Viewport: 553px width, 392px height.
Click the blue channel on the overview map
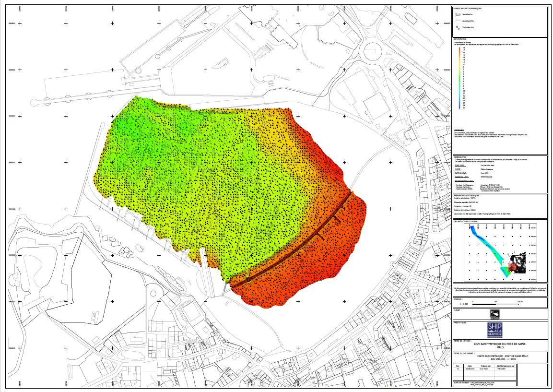click(x=477, y=234)
